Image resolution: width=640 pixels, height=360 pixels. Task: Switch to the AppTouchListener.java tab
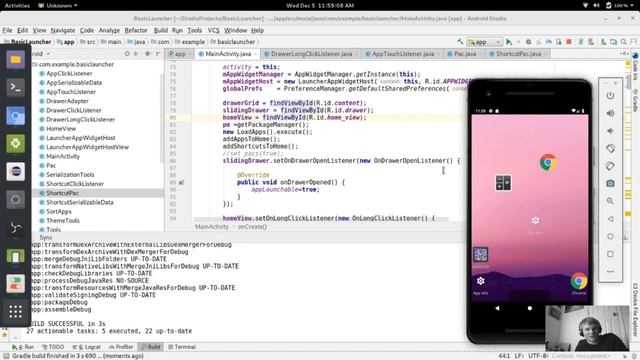point(402,53)
